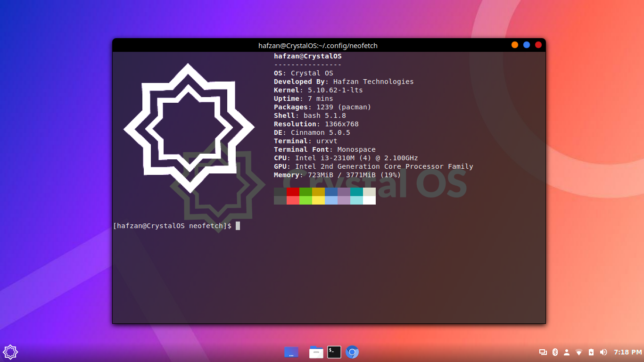Screen dimensions: 644x362
Task: Open the Bluetooth tray icon
Action: [x=555, y=352]
